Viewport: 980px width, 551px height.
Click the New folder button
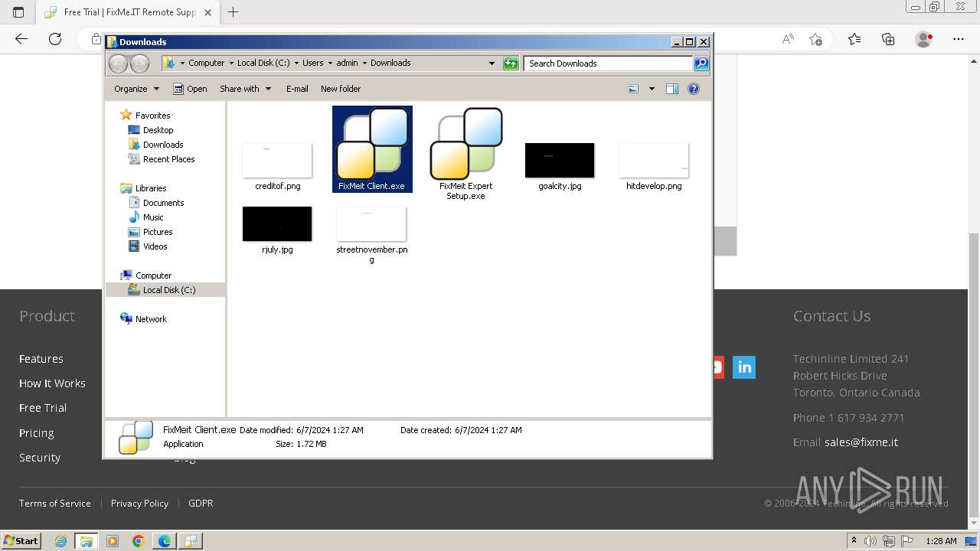pos(341,89)
